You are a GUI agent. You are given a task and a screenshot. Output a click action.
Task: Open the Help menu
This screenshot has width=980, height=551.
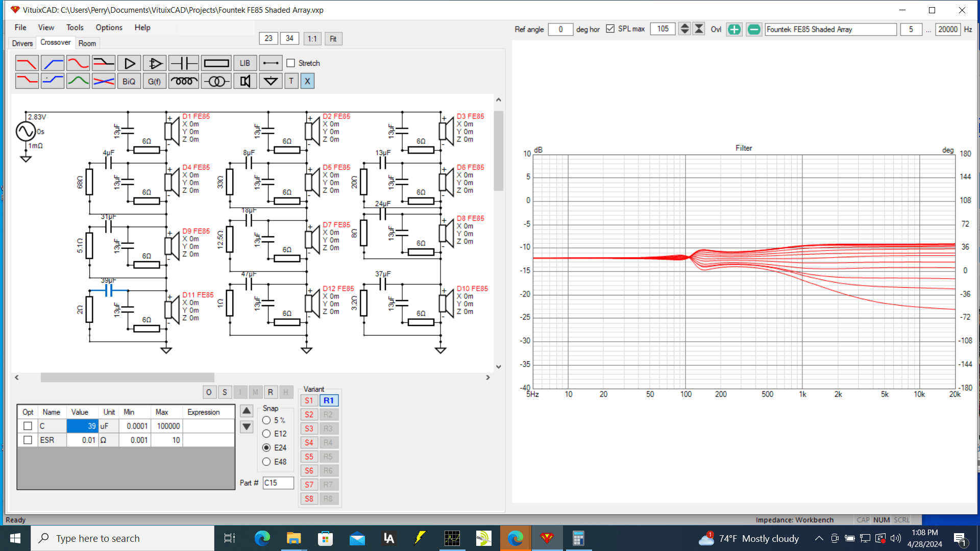pos(142,28)
